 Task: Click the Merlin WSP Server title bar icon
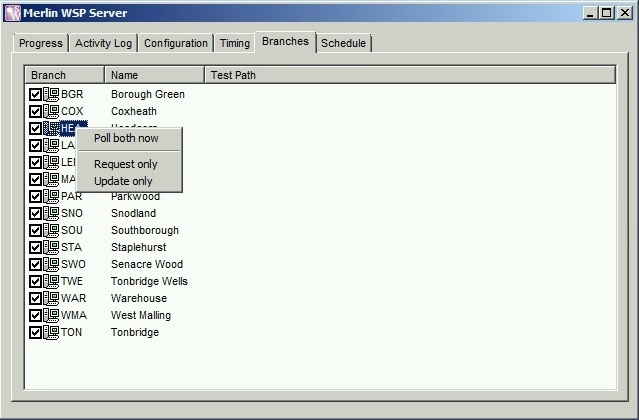(x=12, y=13)
